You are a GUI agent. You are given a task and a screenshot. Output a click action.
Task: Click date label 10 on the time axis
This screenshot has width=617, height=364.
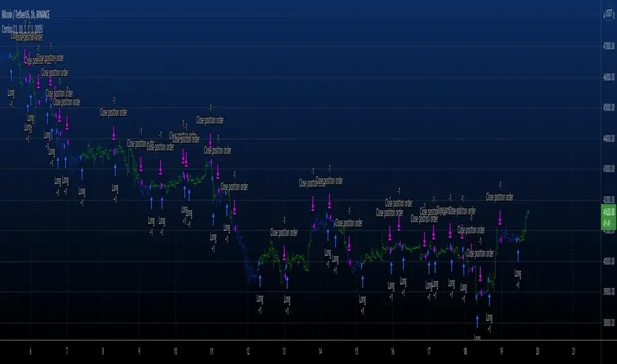(175, 351)
